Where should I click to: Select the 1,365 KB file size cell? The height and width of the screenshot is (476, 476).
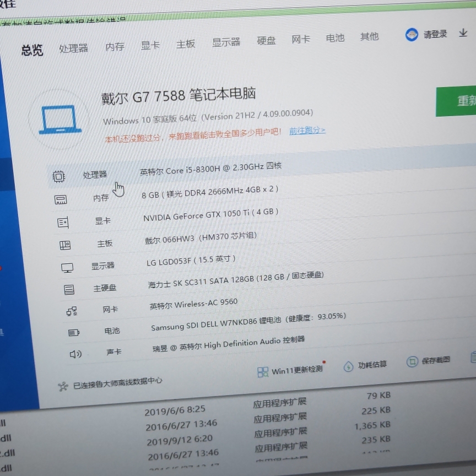[x=372, y=426]
